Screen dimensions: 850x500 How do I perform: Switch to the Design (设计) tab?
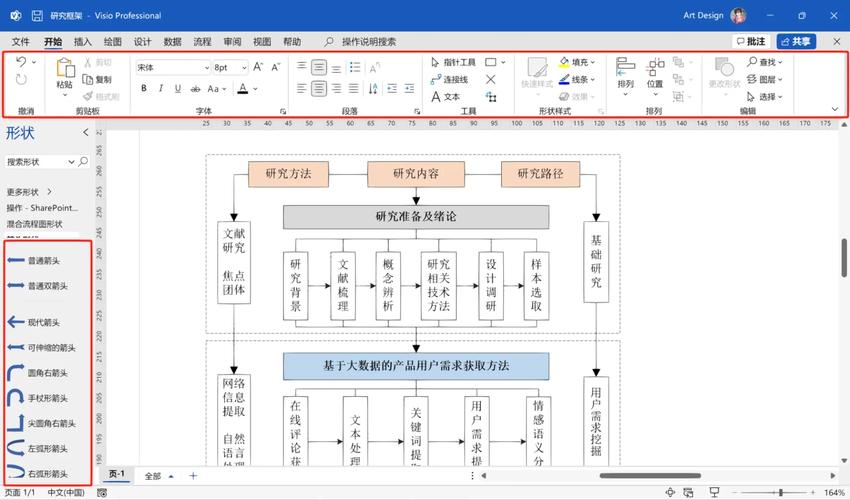pyautogui.click(x=142, y=42)
